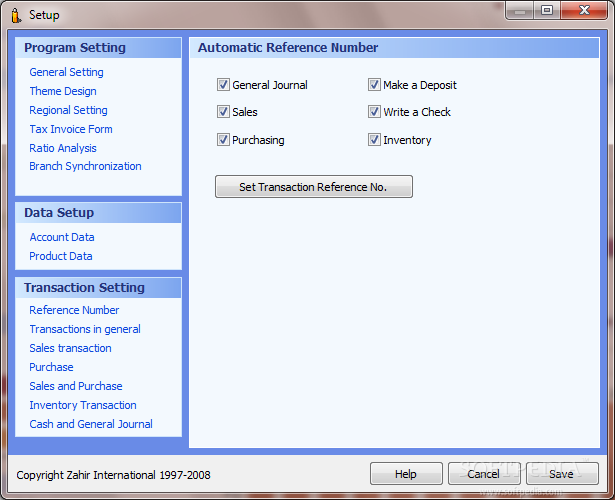Image resolution: width=615 pixels, height=500 pixels.
Task: Toggle the General Journal checkbox
Action: (x=223, y=85)
